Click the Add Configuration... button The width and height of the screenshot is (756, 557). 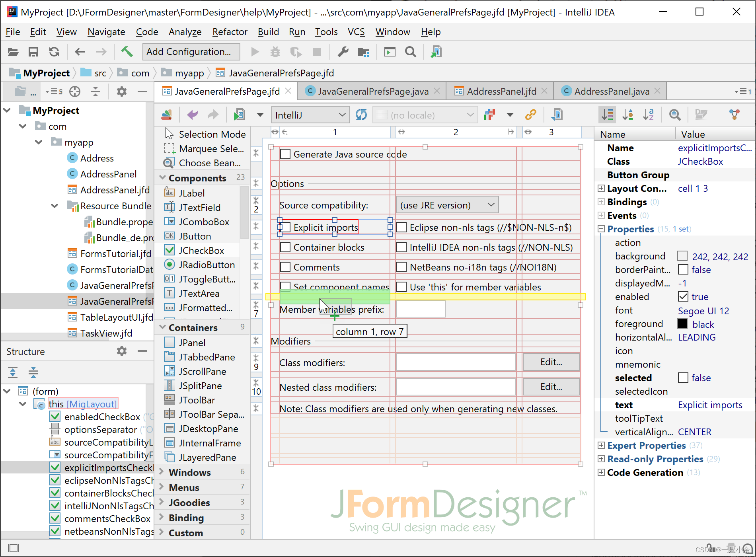(191, 52)
